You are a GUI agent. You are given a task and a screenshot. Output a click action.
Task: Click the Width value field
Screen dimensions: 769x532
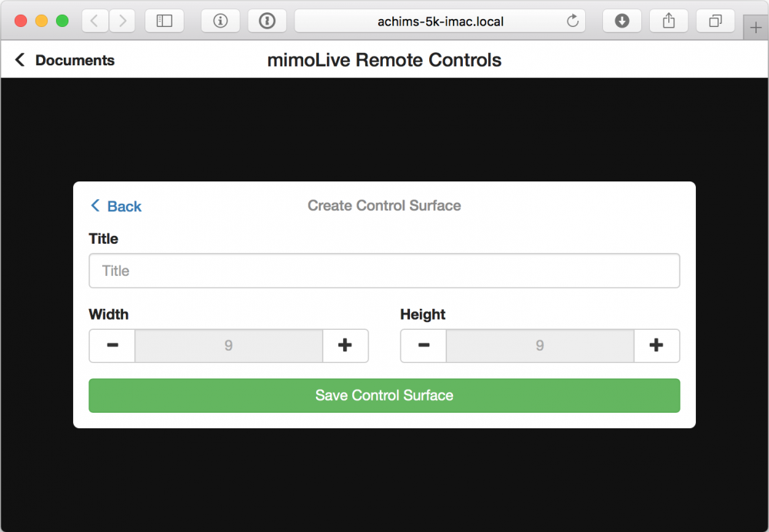[x=228, y=346]
